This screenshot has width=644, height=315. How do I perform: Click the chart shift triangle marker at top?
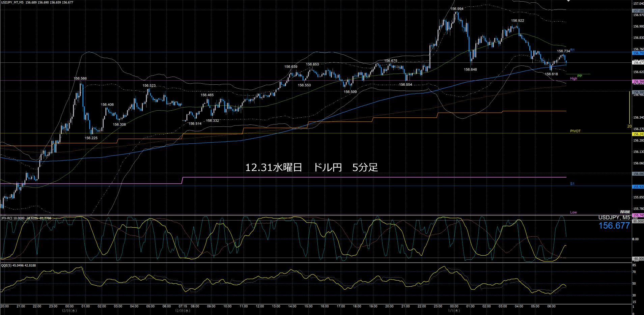click(x=568, y=1)
